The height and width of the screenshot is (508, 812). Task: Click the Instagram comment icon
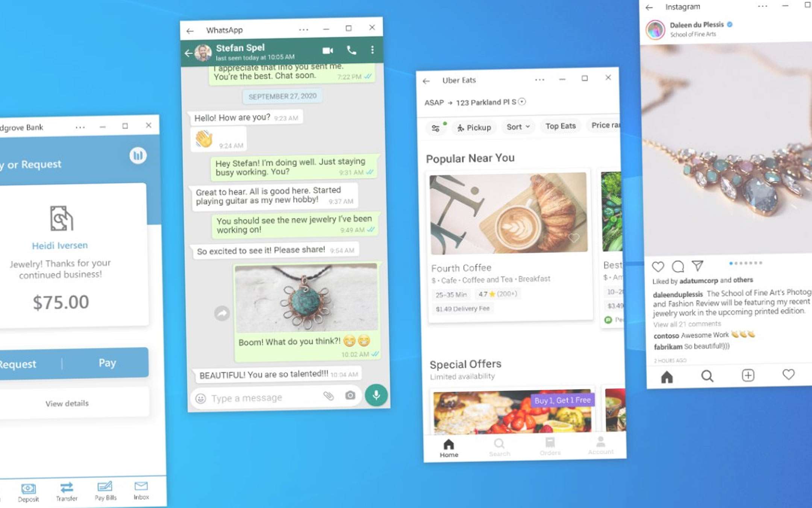coord(676,266)
